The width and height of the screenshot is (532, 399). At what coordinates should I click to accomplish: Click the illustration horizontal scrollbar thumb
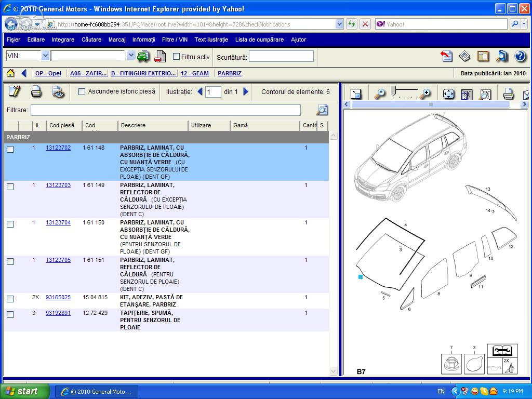click(x=431, y=104)
